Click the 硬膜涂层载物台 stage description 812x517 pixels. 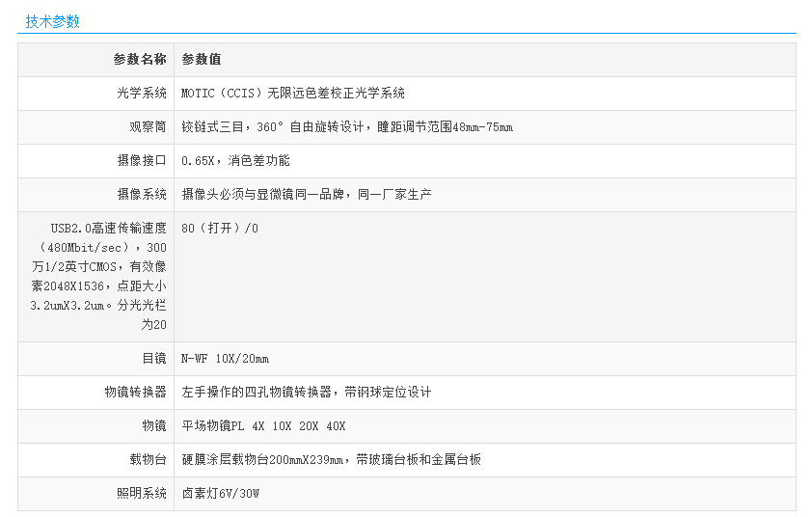tap(331, 460)
